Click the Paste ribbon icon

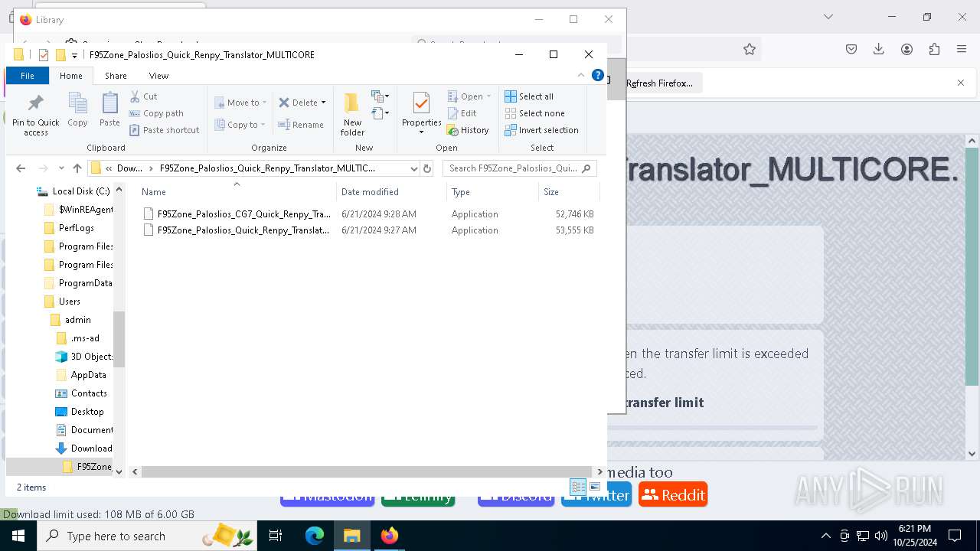(109, 109)
